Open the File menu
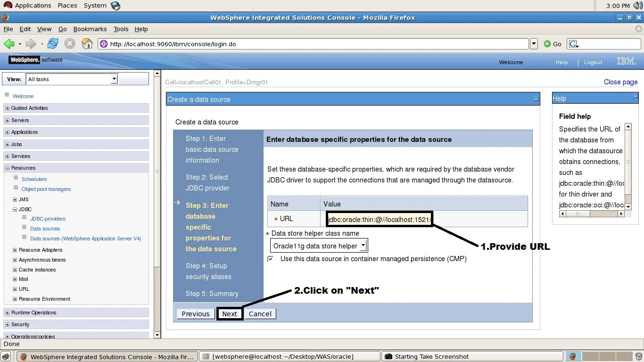Viewport: 644px width, 362px height. (x=8, y=29)
